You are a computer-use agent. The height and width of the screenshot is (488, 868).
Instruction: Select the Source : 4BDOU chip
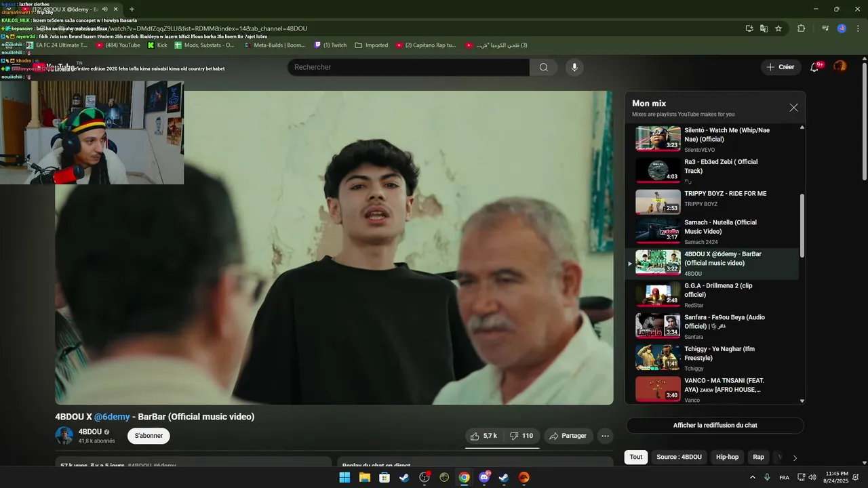679,457
